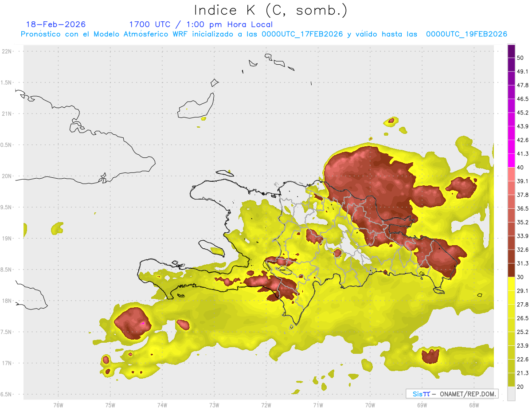
Task: Click the colorbar label "22.6"
Action: point(522,360)
